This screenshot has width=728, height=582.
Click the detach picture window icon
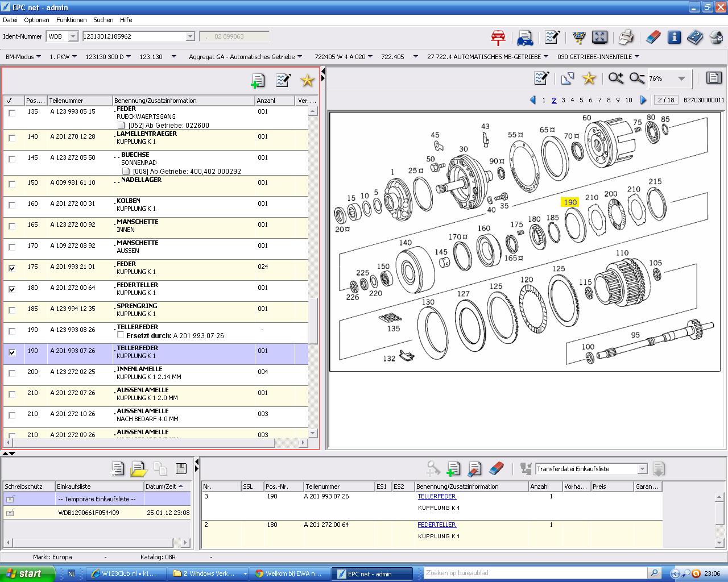567,78
